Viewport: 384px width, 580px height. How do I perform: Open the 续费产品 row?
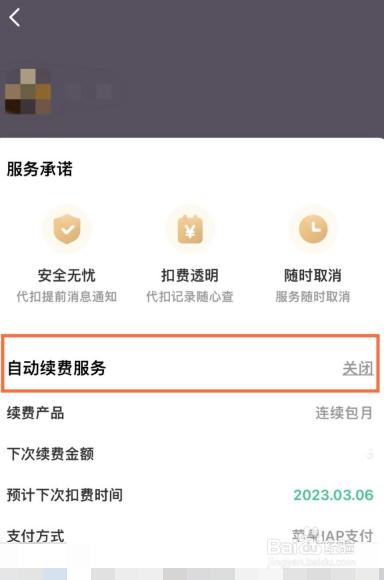pos(190,413)
